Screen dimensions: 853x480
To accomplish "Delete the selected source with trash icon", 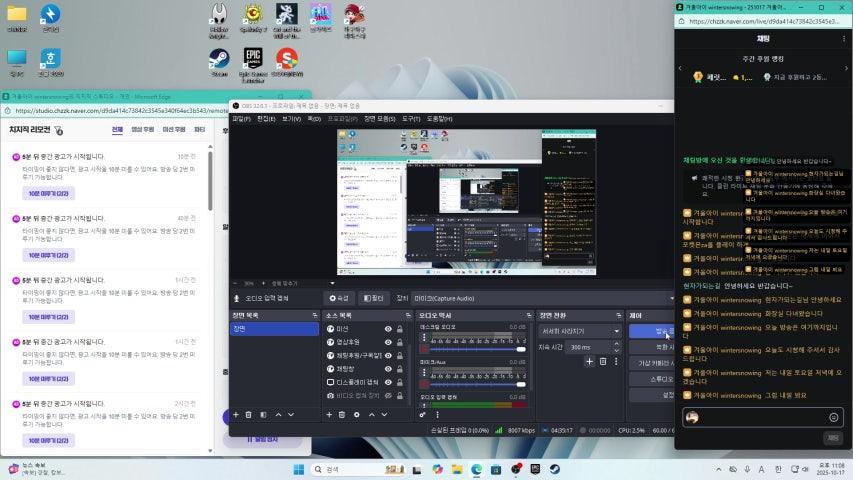I will pyautogui.click(x=342, y=414).
